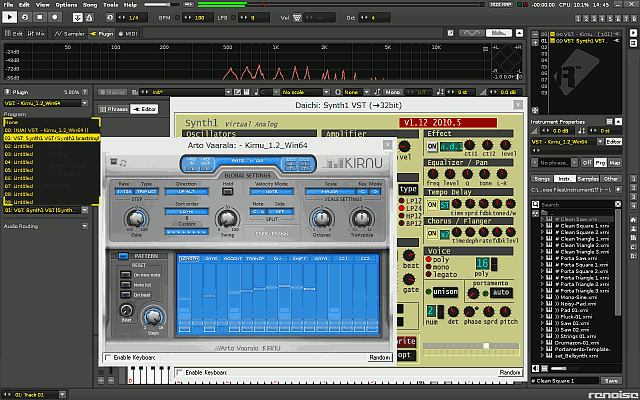Image resolution: width=640 pixels, height=400 pixels.
Task: Select Synth1 legato voice mode
Action: (429, 274)
